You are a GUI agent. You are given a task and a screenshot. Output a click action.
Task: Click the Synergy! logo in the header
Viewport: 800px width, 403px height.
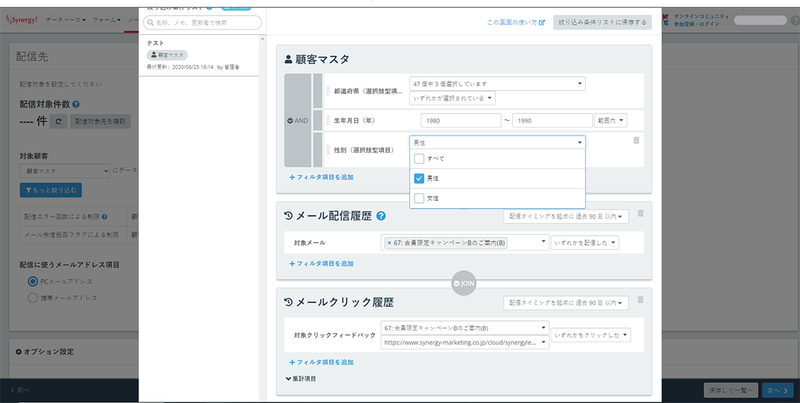point(21,20)
